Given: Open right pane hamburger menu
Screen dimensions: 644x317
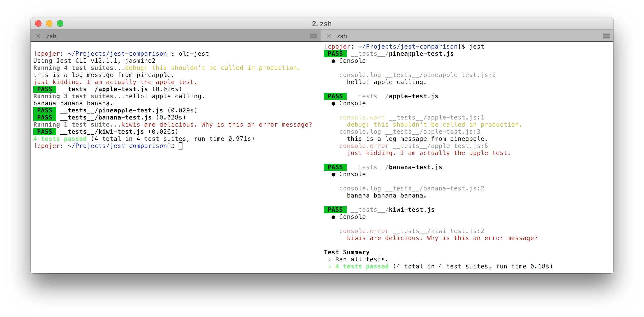Looking at the screenshot, I should coord(606,36).
